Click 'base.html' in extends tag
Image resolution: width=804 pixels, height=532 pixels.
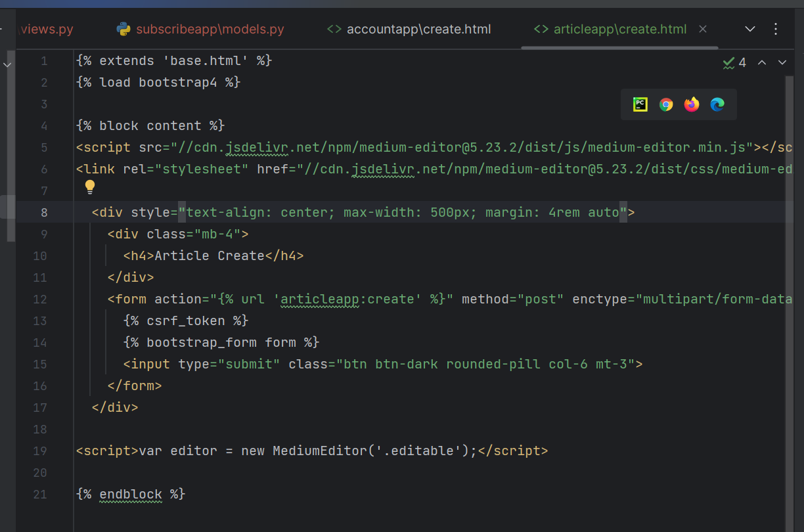point(206,60)
